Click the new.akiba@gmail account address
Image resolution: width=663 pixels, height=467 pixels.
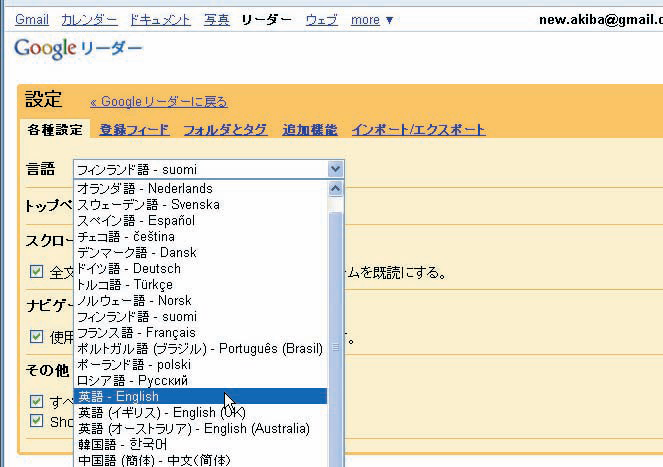(x=601, y=19)
